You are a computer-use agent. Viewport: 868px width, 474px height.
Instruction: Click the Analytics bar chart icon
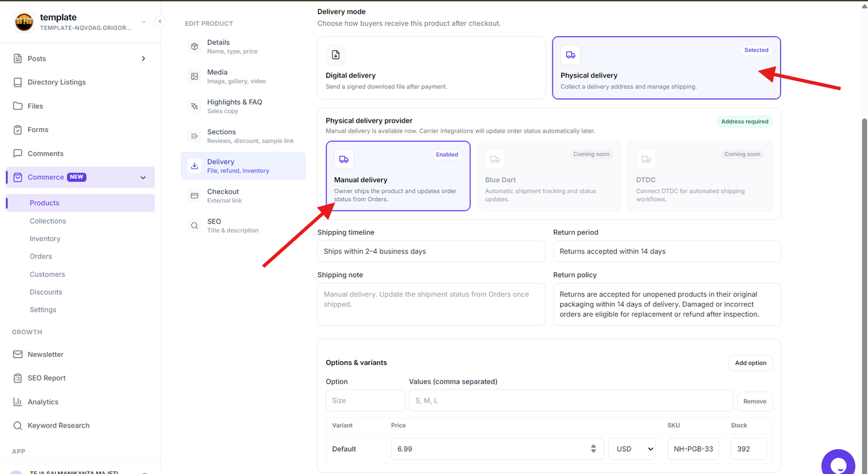[17, 402]
